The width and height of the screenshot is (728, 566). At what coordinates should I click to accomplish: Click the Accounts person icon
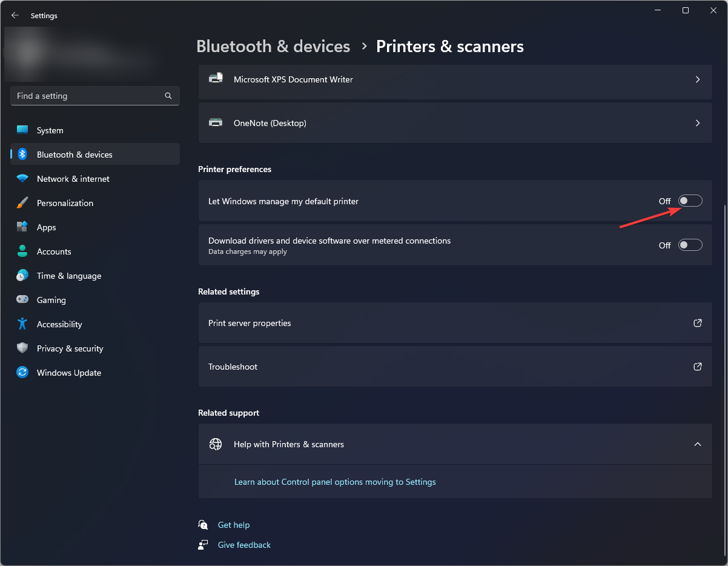[22, 251]
